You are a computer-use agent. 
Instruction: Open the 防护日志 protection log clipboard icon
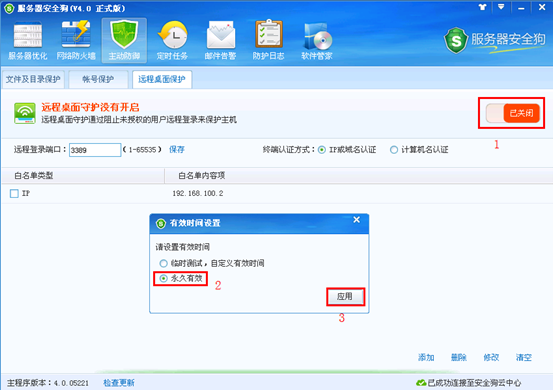click(269, 41)
